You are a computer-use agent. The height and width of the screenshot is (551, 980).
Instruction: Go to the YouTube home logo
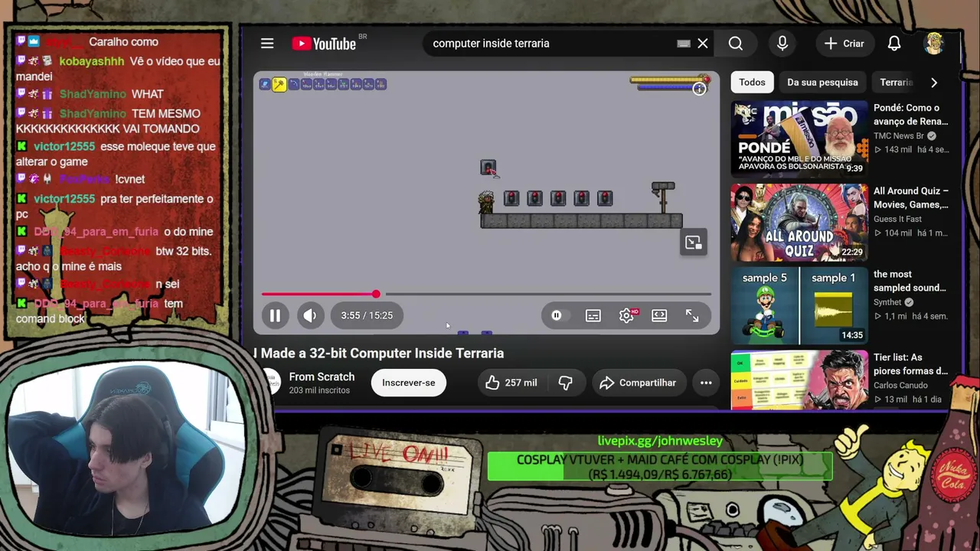tap(324, 44)
